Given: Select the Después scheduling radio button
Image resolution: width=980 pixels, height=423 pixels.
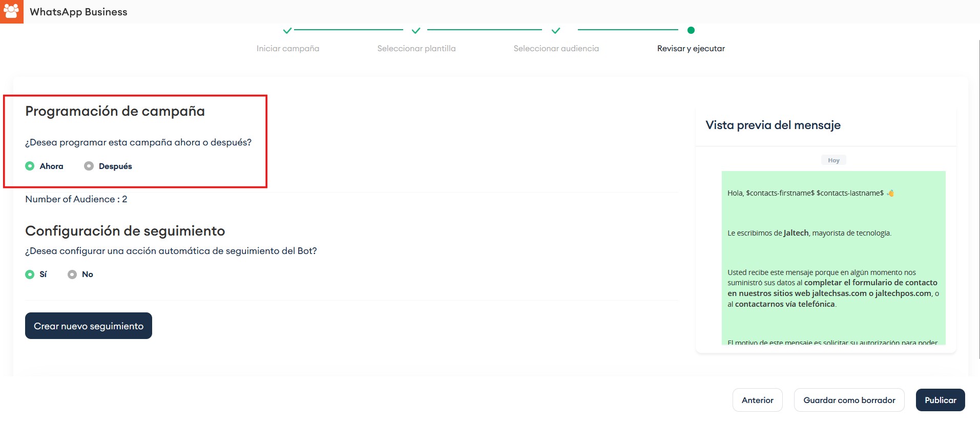Looking at the screenshot, I should (x=89, y=166).
